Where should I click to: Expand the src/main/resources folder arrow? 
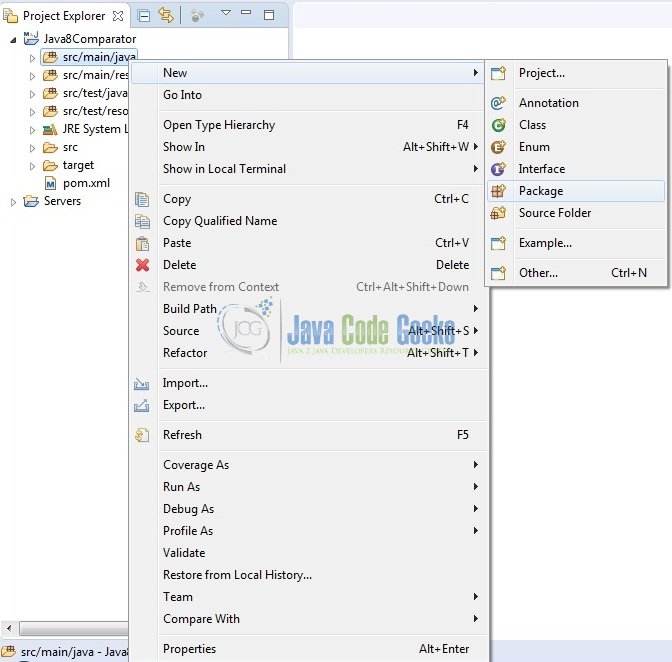click(32, 76)
